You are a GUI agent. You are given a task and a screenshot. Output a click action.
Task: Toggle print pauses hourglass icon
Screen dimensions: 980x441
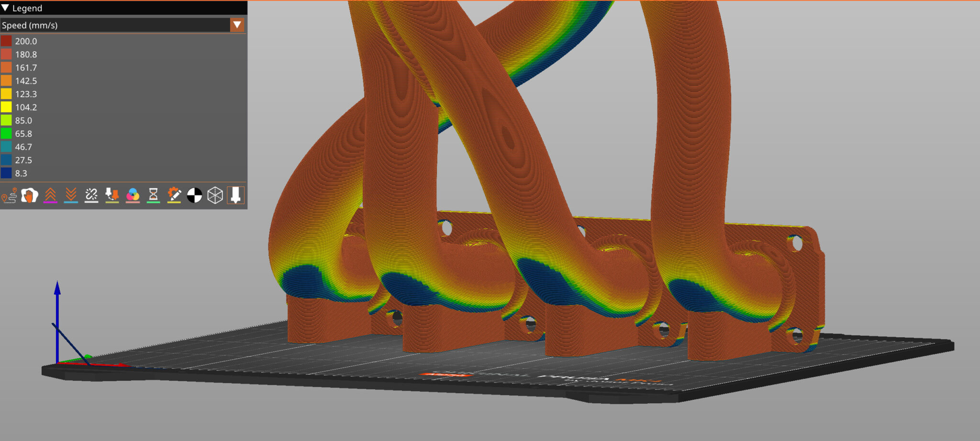[x=153, y=195]
